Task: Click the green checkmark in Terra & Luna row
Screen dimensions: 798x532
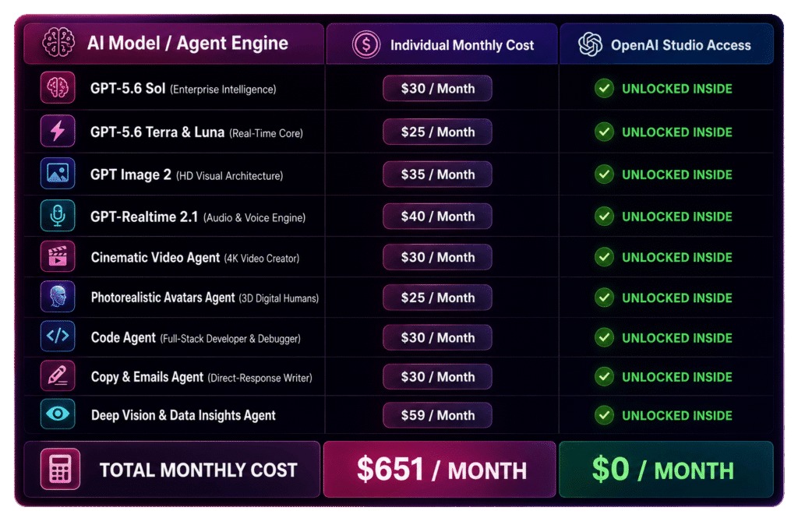Action: pos(604,132)
